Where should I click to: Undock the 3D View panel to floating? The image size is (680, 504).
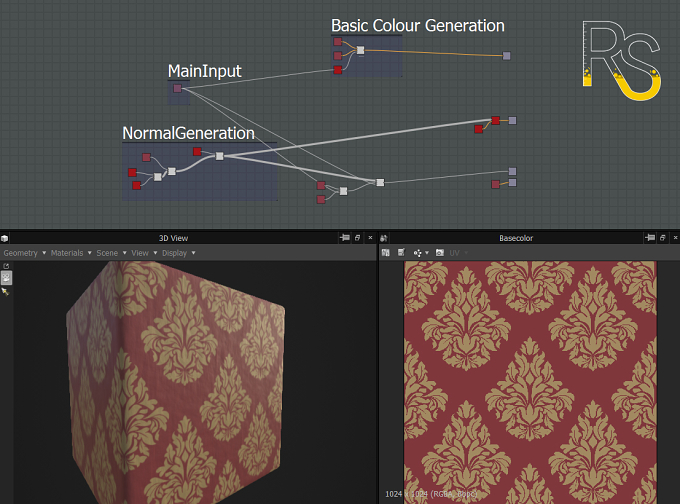pos(357,238)
